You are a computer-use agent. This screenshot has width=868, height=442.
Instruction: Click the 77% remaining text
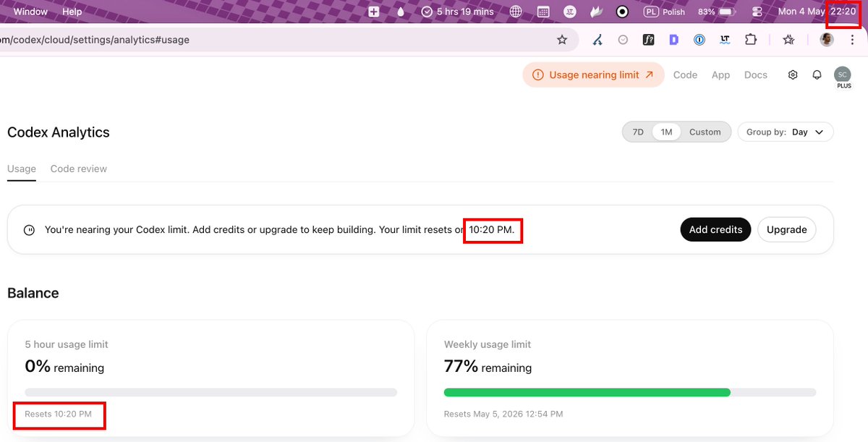point(488,367)
